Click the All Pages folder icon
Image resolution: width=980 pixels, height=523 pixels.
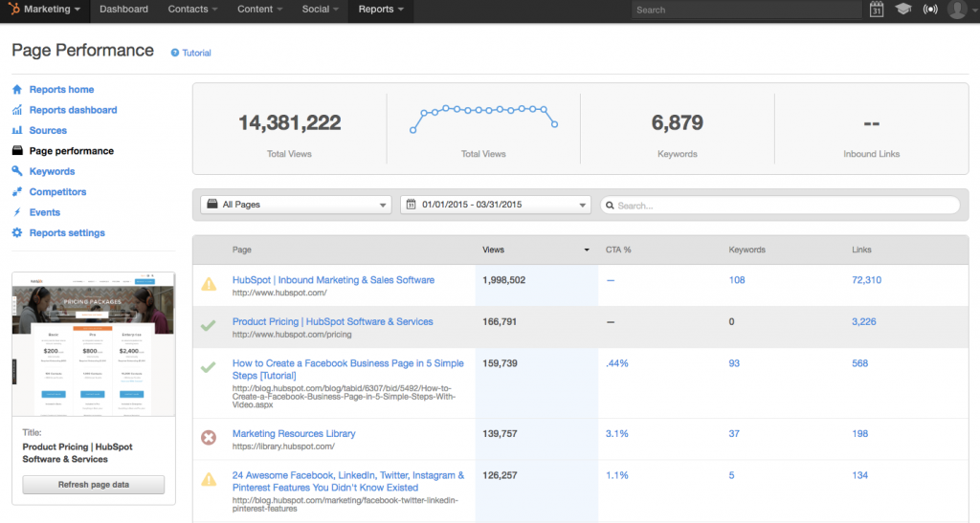coord(212,204)
